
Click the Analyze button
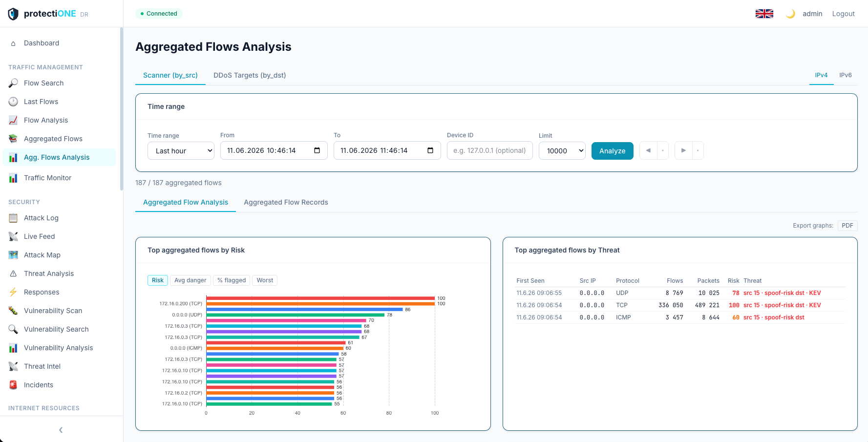(613, 151)
